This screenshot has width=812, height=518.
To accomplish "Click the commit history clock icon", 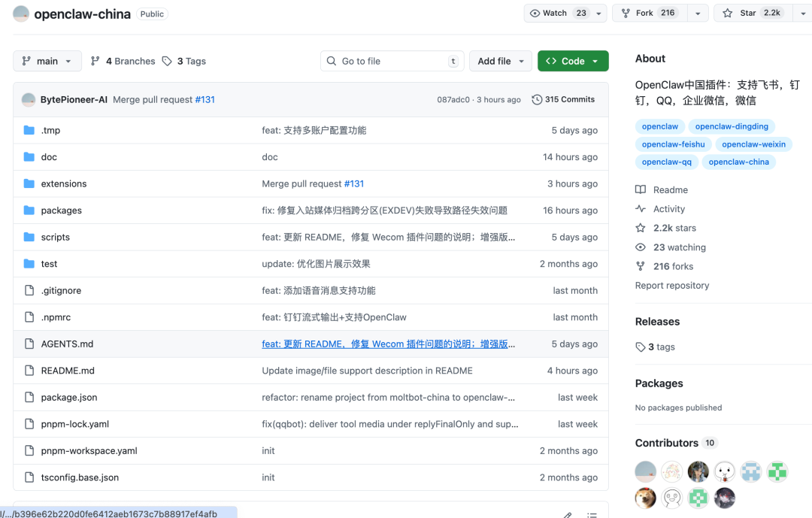I will (x=537, y=99).
